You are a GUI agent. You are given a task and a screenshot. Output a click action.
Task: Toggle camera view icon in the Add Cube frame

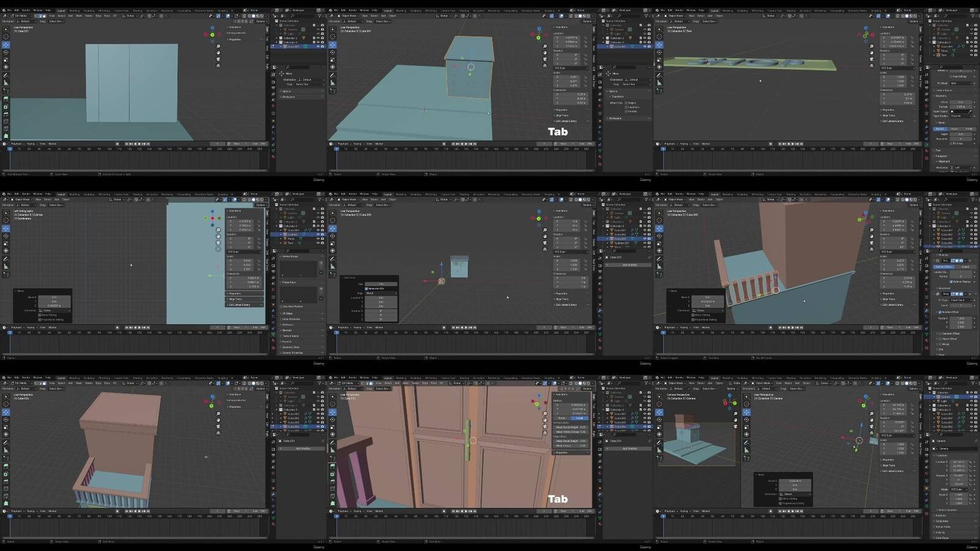tap(545, 243)
